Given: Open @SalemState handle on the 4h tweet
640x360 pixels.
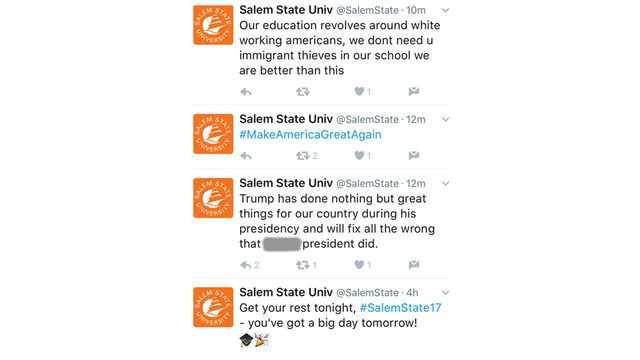Looking at the screenshot, I should [x=367, y=293].
